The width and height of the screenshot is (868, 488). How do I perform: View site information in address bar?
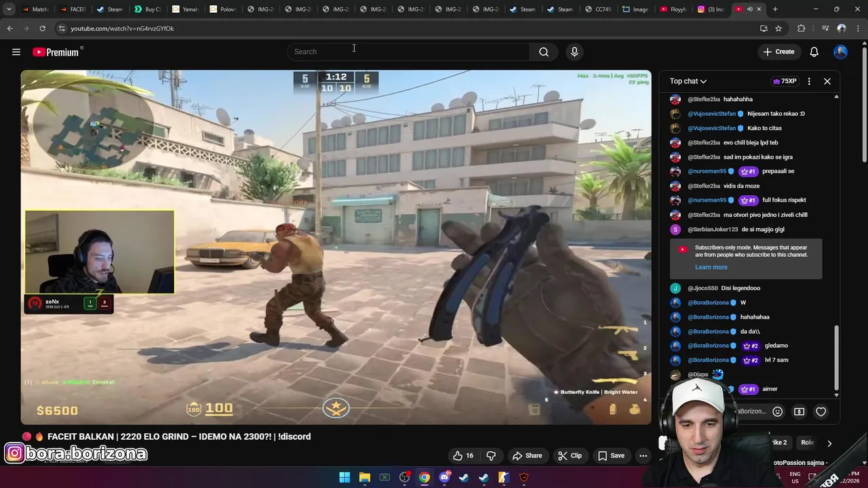[x=62, y=28]
